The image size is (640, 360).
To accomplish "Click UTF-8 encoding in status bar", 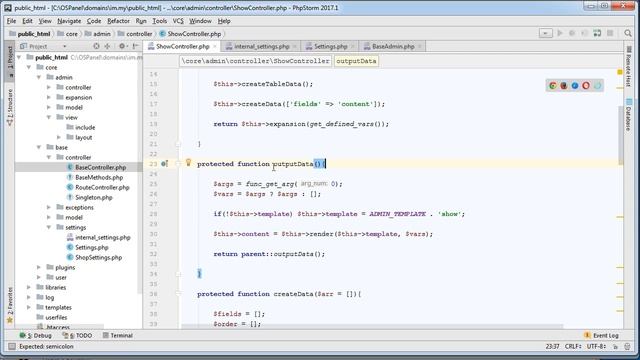I will point(596,346).
